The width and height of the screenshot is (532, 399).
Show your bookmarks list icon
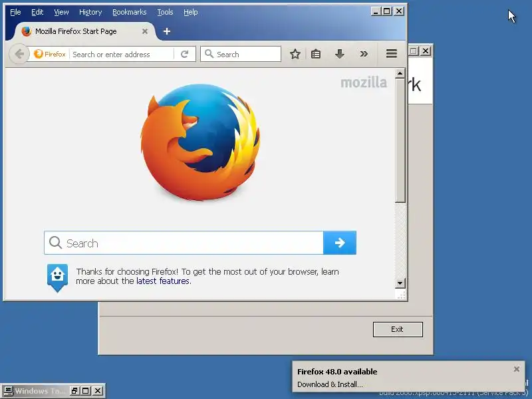316,54
